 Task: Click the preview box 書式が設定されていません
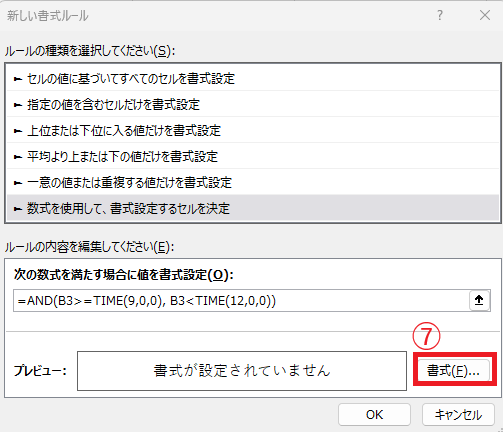242,371
